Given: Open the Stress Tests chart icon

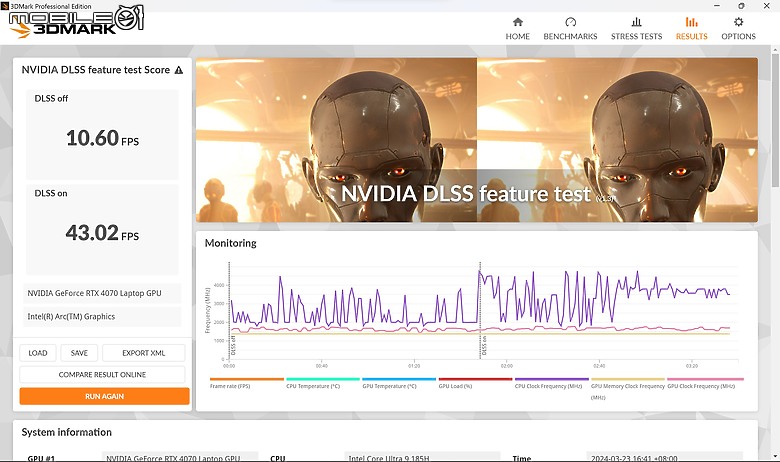Looking at the screenshot, I should [636, 22].
